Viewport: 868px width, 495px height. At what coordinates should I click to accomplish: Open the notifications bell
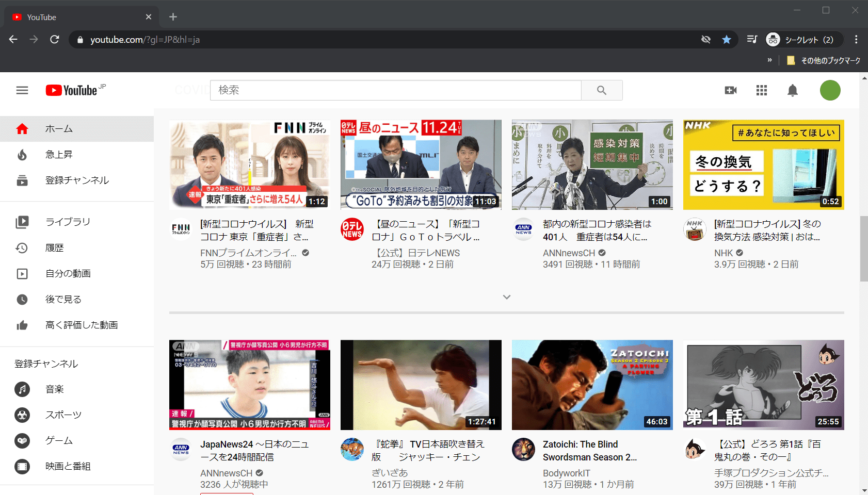tap(793, 90)
